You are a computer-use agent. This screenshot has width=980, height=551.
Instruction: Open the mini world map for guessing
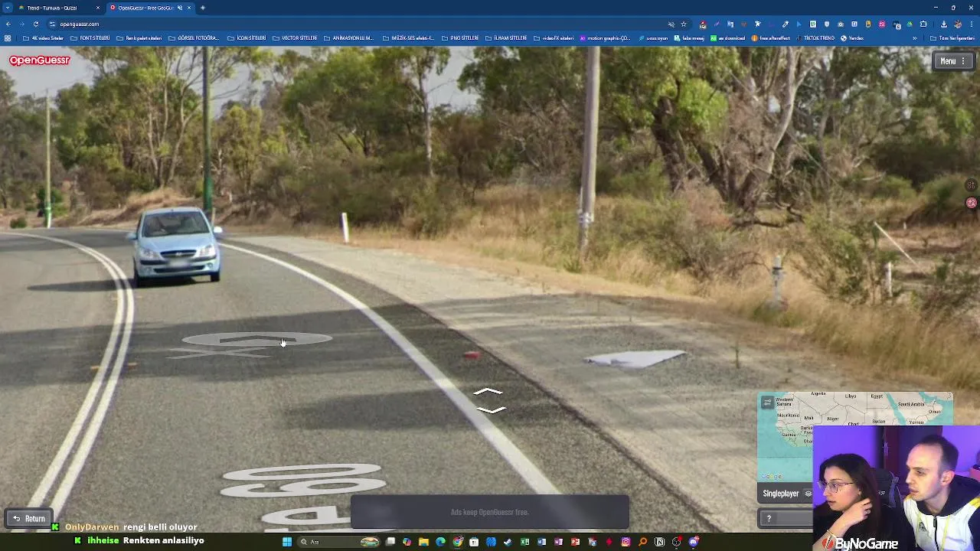(854, 436)
